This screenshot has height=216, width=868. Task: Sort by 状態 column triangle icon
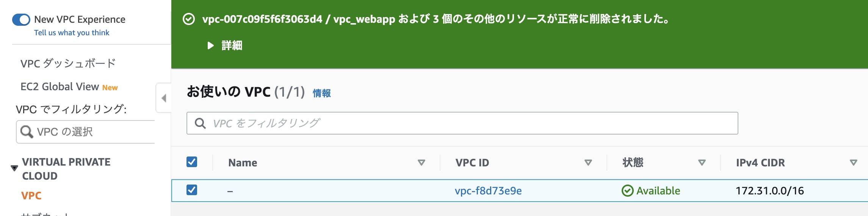point(702,163)
